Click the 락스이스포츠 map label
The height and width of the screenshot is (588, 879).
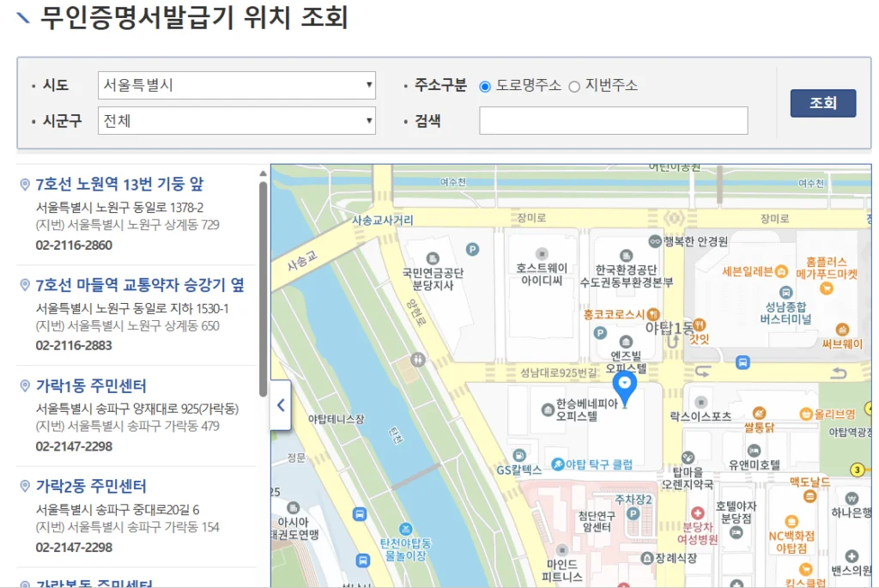point(700,416)
